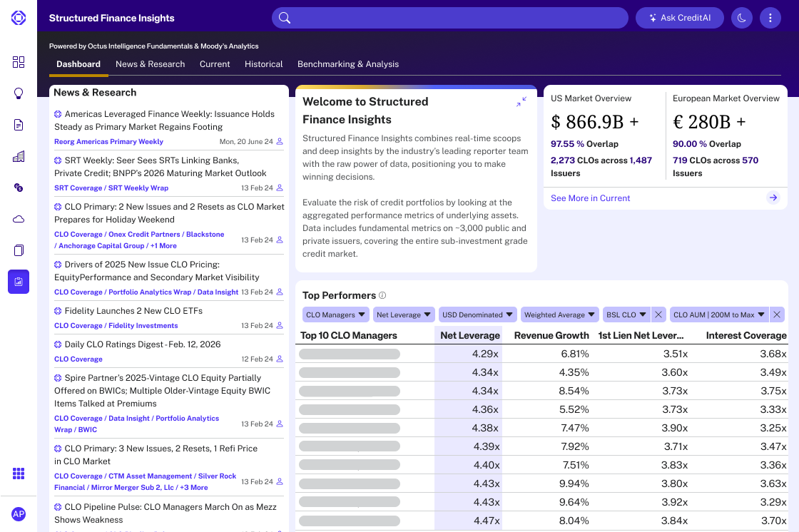Image resolution: width=799 pixels, height=532 pixels.
Task: Open the document icon in sidebar
Action: coord(19,125)
